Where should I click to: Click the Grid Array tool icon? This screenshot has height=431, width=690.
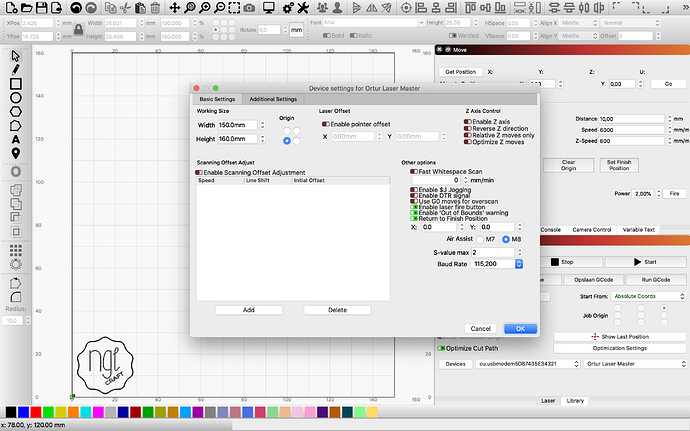tap(15, 250)
